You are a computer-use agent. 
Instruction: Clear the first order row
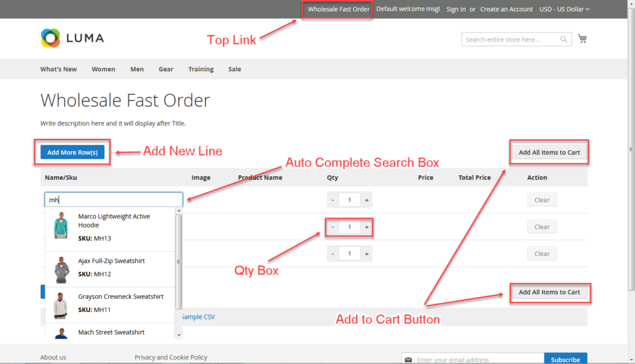tap(542, 200)
